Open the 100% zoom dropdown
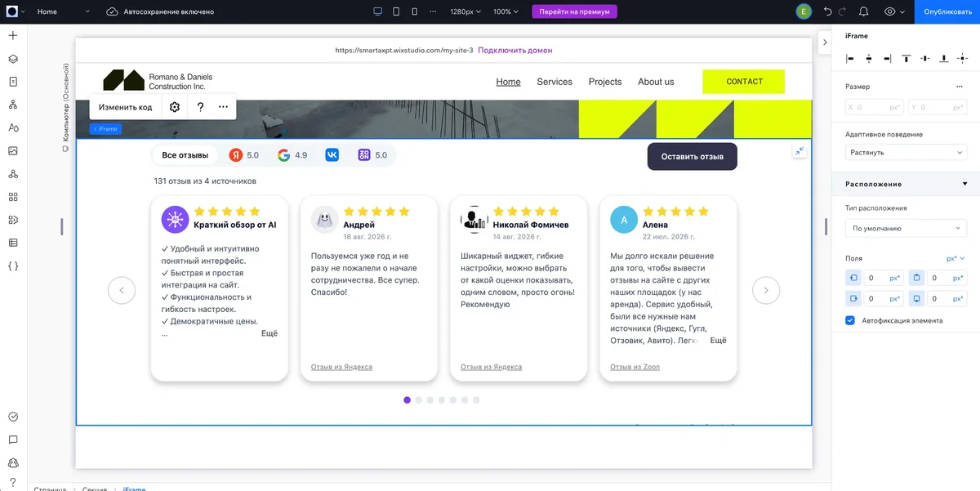Image resolution: width=980 pixels, height=491 pixels. coord(506,11)
